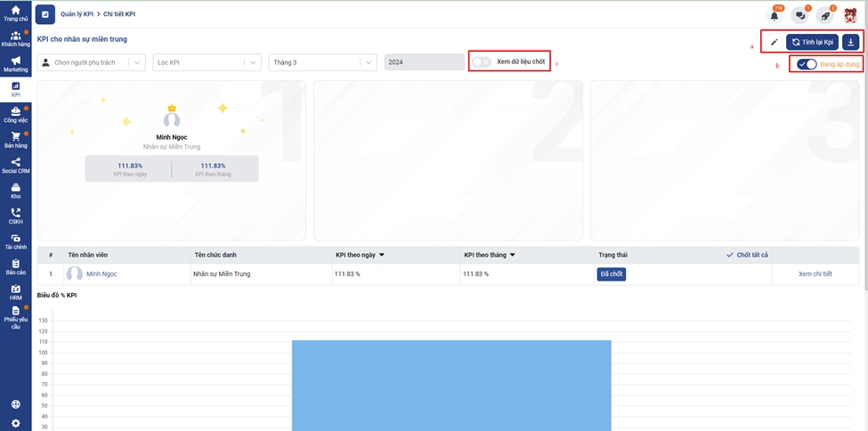
Task: Click the settings gear in sidebar
Action: pos(15,423)
